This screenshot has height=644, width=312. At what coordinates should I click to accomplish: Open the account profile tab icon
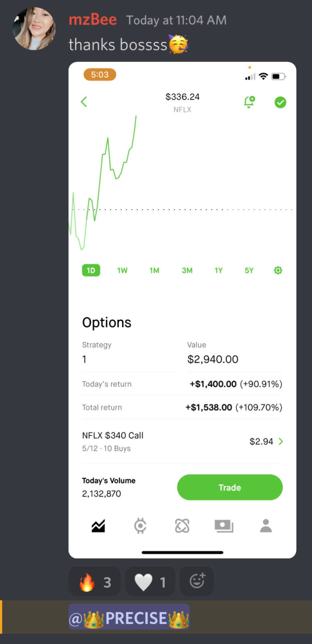coord(266,526)
